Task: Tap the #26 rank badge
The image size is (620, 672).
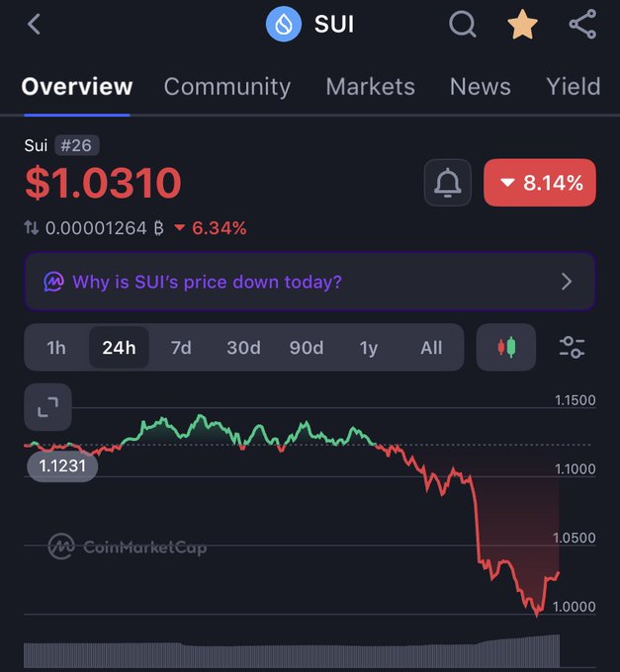Action: (x=77, y=145)
